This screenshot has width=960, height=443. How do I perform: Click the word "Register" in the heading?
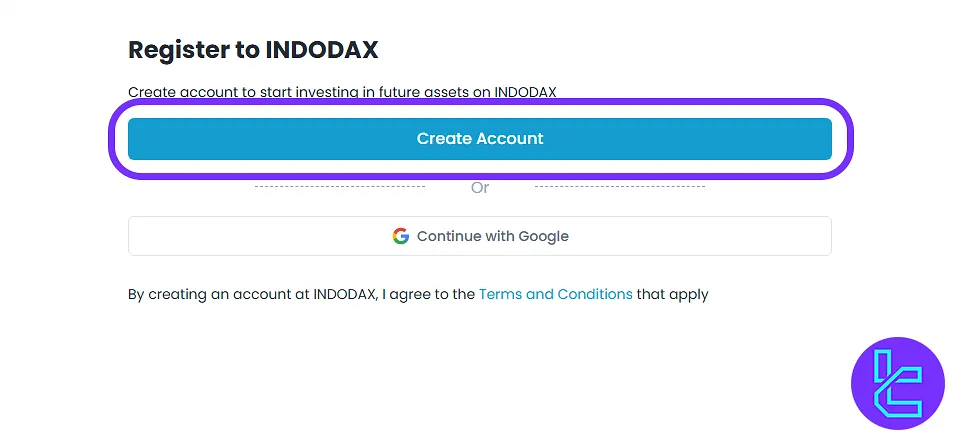tap(177, 49)
